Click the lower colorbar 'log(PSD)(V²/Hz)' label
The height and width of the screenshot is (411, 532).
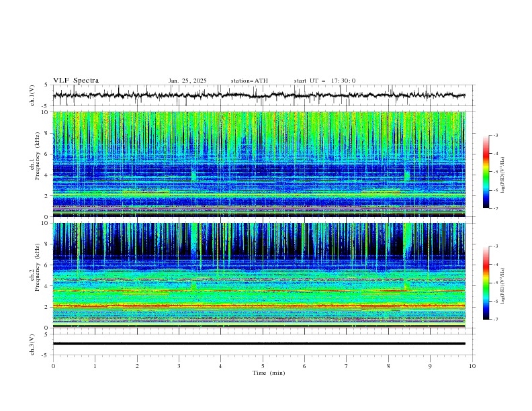[502, 285]
